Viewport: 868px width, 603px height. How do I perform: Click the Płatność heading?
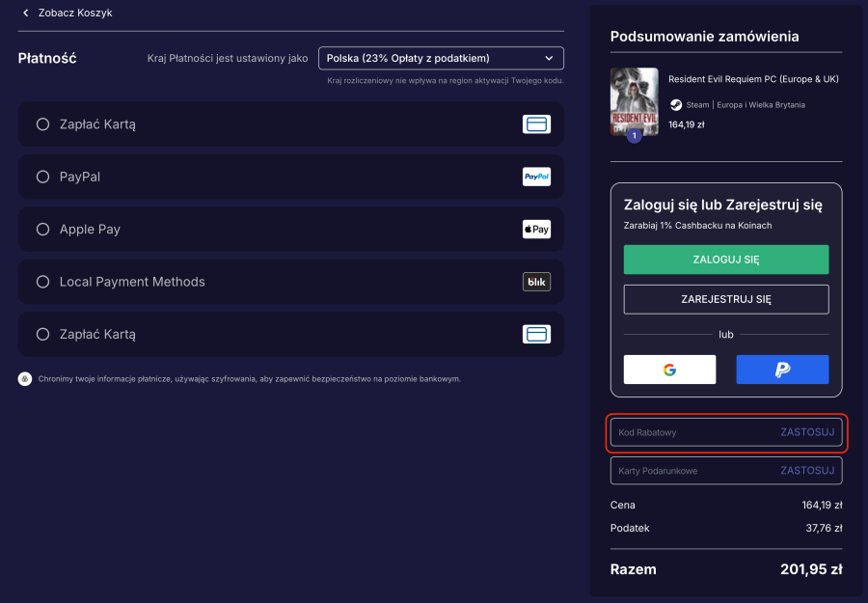47,58
